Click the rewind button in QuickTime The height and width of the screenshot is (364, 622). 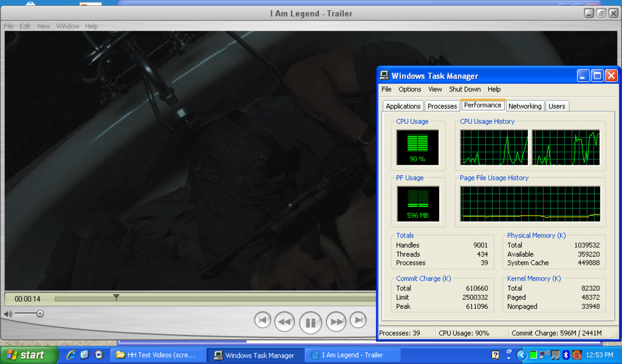click(285, 321)
